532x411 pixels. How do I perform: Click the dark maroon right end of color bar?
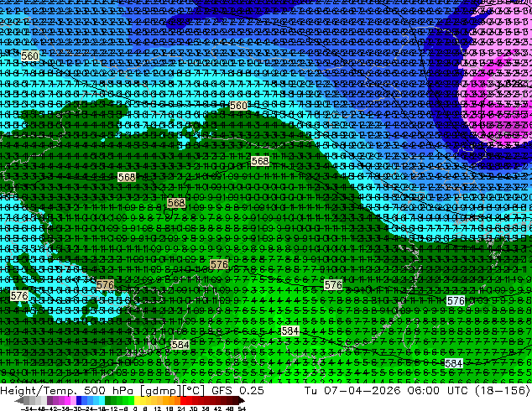(242, 401)
